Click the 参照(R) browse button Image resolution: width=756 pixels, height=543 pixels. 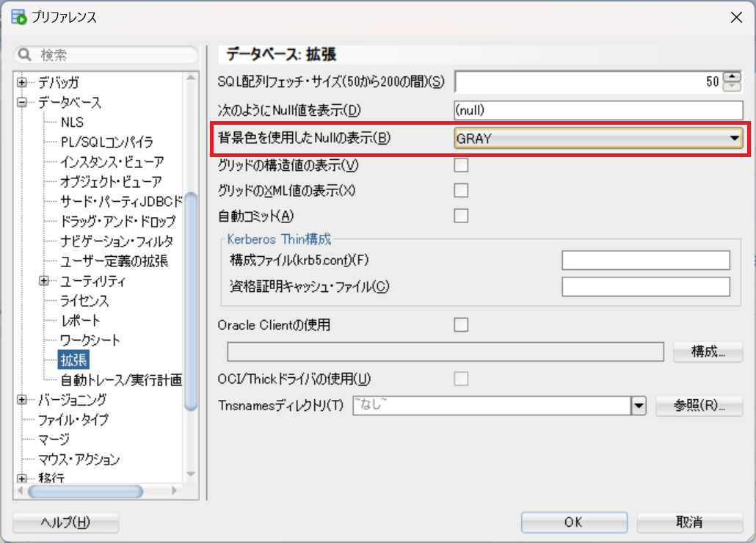click(x=699, y=406)
